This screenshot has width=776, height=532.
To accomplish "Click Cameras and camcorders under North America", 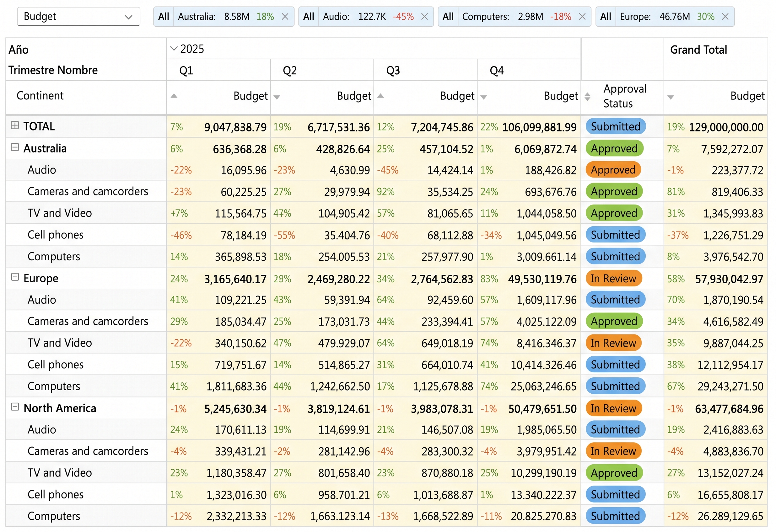I will pos(88,451).
